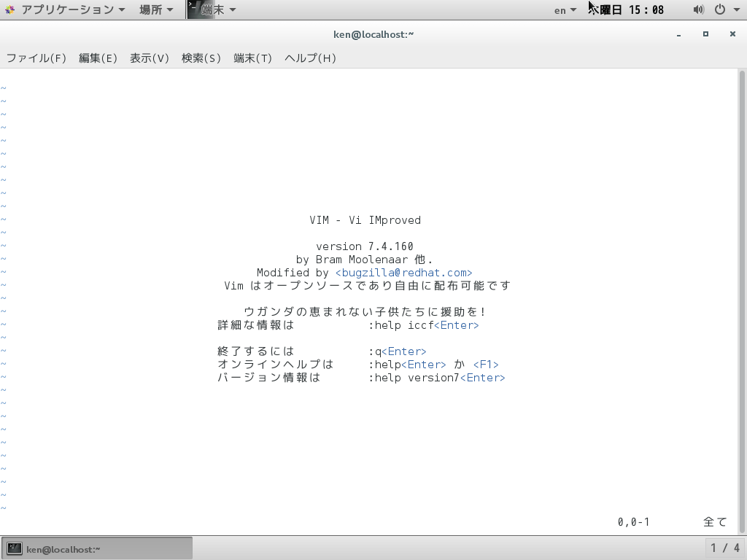Screen dimensions: 747x560
Task: Click the :help iccf<Enter> text
Action: pos(424,325)
